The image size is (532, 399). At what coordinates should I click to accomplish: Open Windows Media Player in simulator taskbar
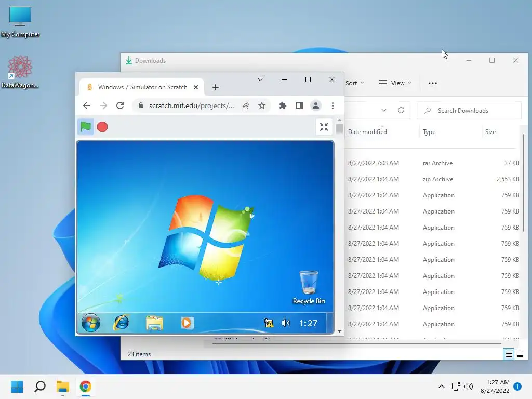[x=187, y=323]
